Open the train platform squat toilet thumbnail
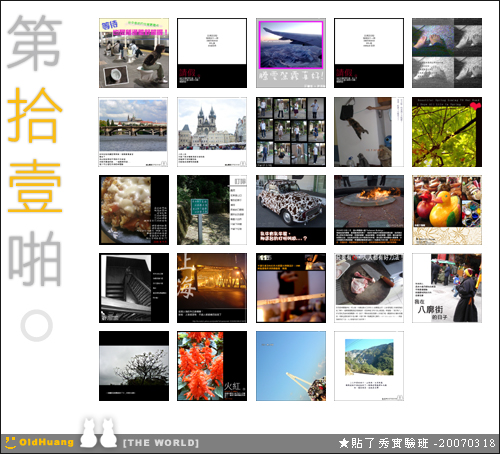Screen dimensions: 500x454 click(x=134, y=53)
